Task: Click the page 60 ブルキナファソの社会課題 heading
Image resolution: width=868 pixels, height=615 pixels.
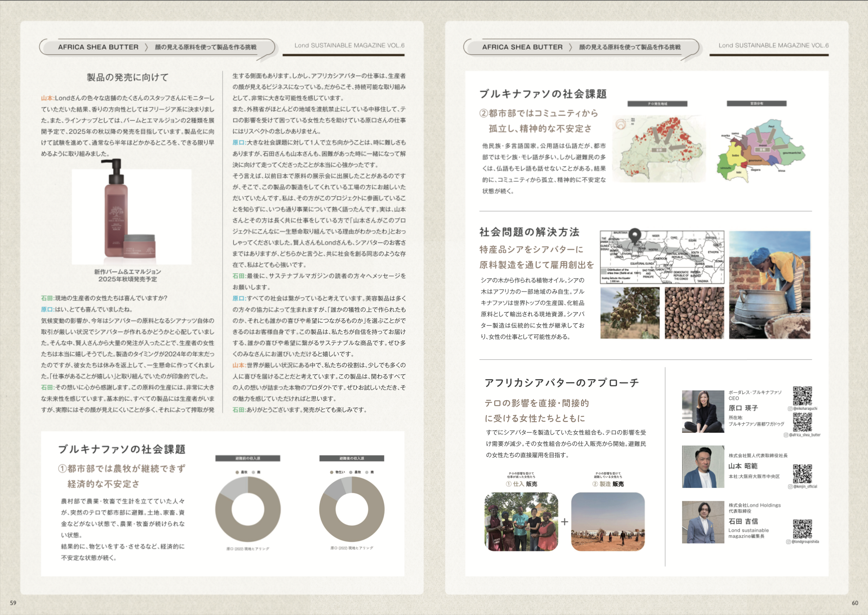Action: (x=543, y=94)
